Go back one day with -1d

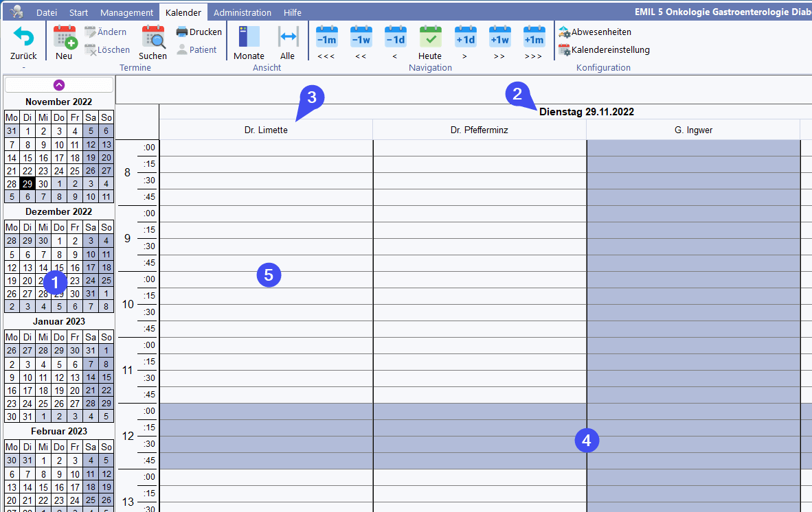click(395, 37)
